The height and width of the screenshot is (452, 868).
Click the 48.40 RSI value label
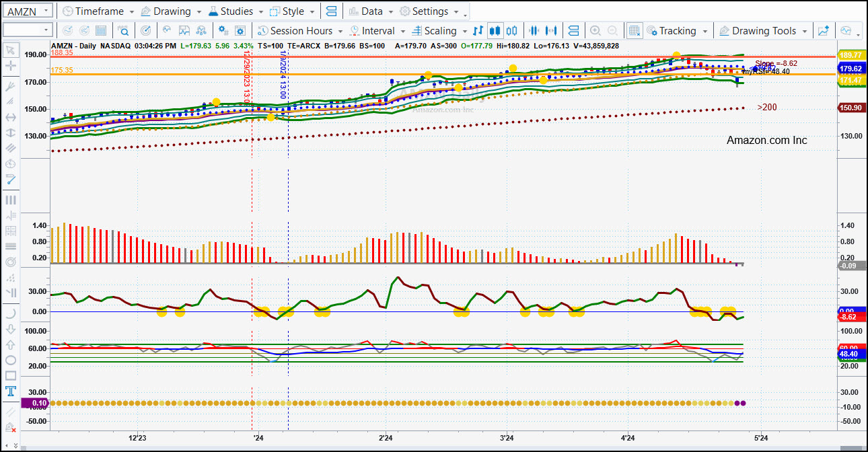pos(851,354)
